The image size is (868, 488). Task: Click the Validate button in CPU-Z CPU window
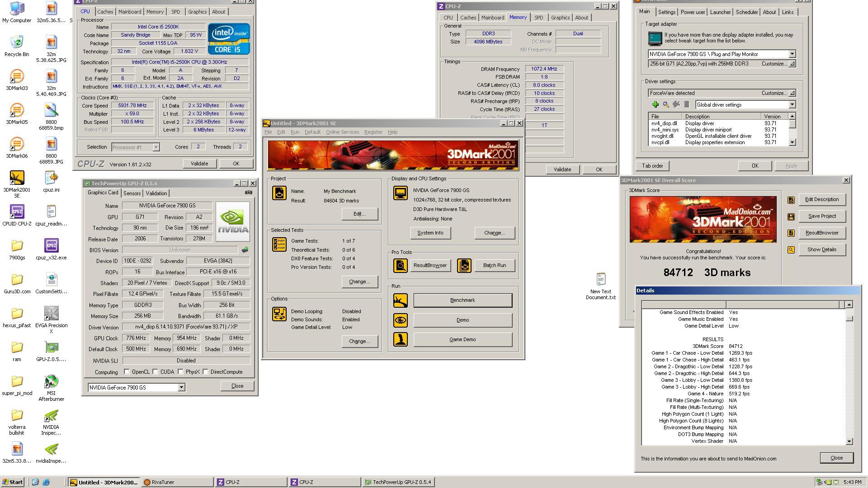tap(199, 164)
